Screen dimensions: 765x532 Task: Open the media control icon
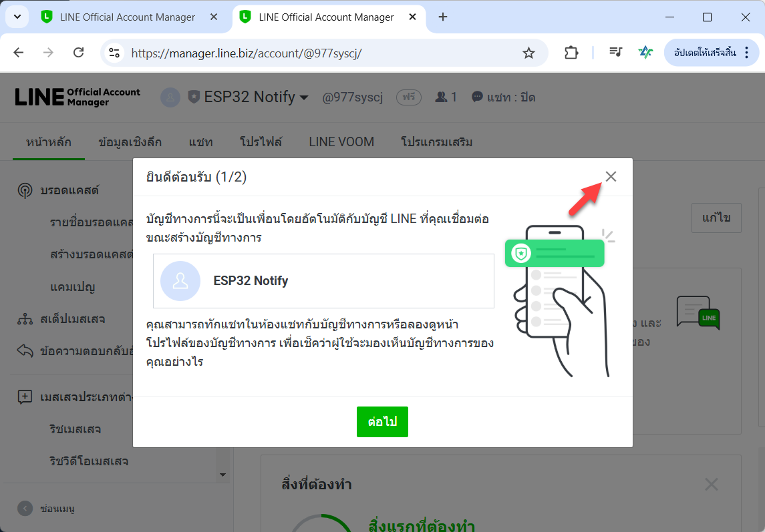point(616,51)
